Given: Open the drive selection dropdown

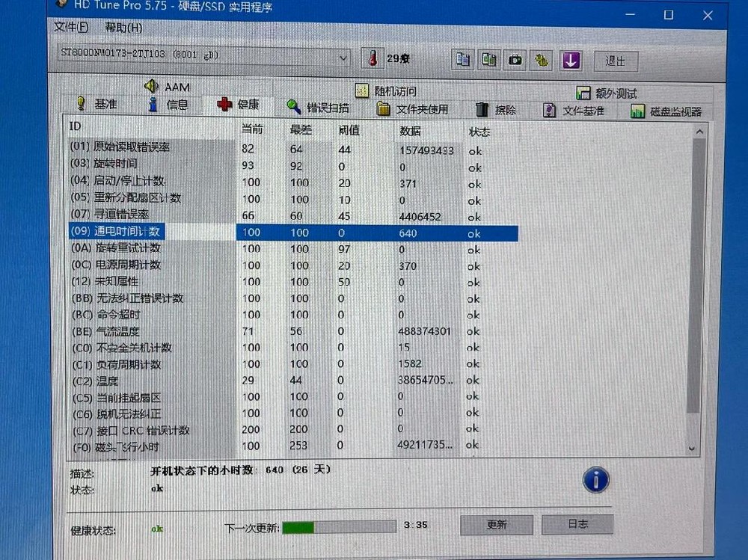Looking at the screenshot, I should coord(343,58).
